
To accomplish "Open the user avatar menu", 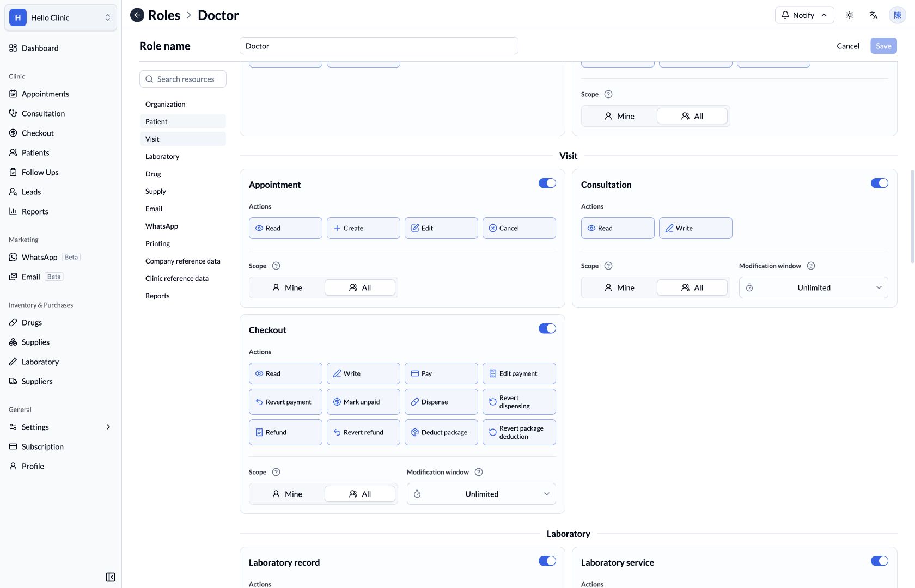I will 898,15.
